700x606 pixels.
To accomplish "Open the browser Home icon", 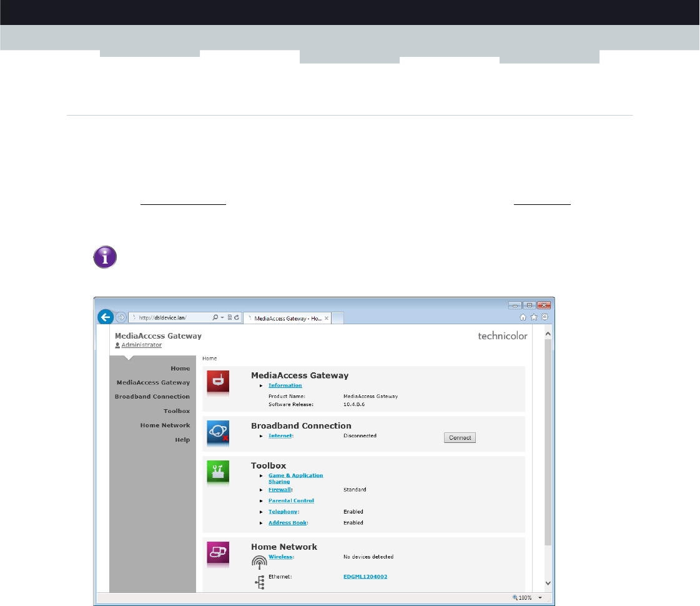I will (523, 317).
